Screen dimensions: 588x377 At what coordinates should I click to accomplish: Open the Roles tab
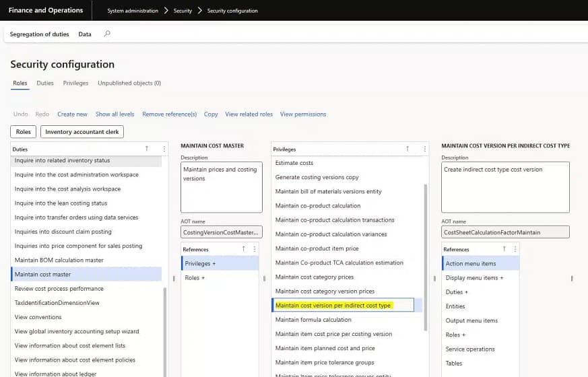[20, 83]
